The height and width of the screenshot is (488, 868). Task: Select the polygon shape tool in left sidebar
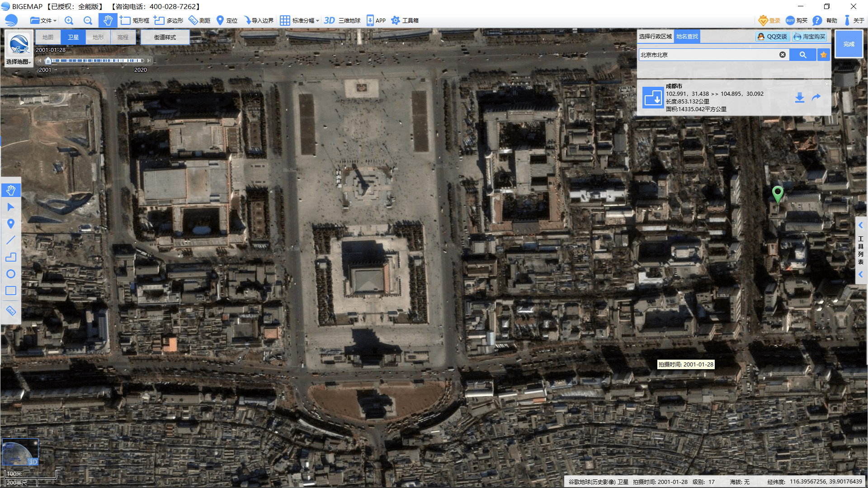[11, 257]
